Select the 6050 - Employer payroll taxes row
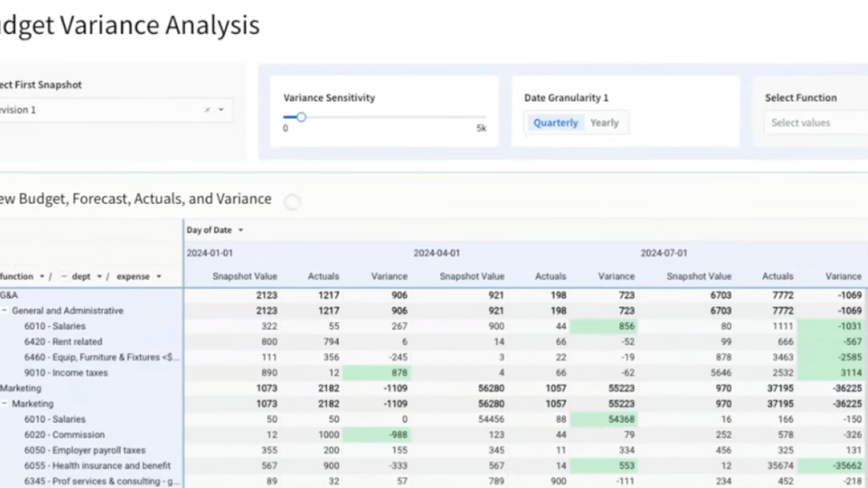 tap(85, 450)
